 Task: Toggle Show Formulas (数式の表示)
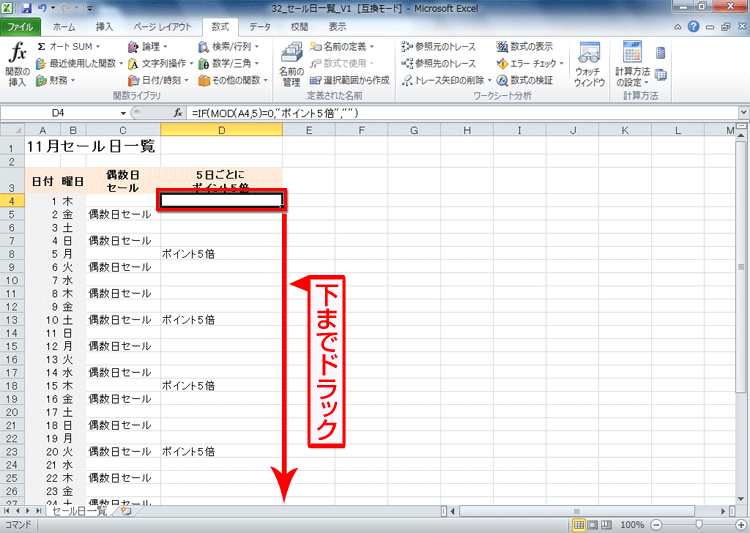[x=525, y=47]
